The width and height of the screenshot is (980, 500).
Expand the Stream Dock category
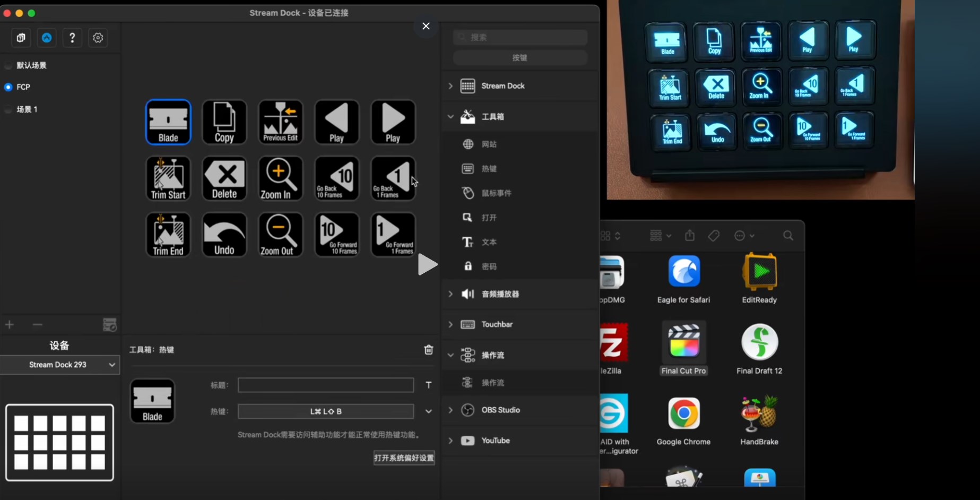point(450,86)
